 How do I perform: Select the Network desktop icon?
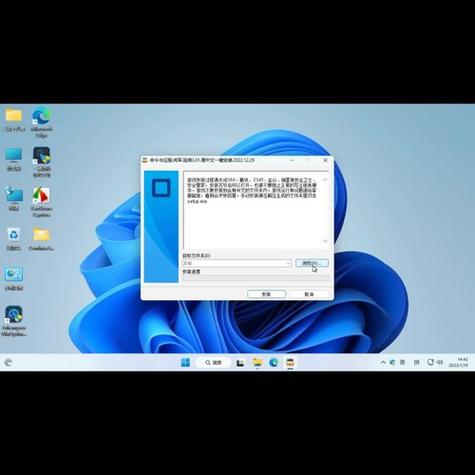[x=14, y=195]
